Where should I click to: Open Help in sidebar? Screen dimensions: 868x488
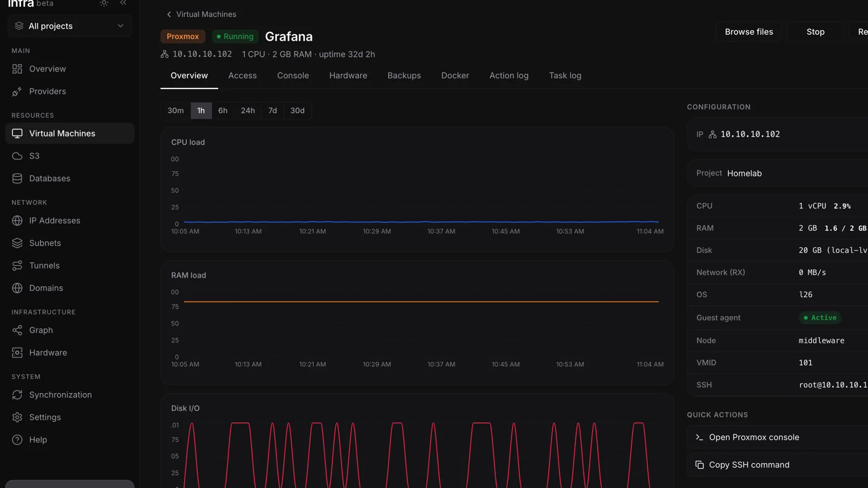pyautogui.click(x=69, y=440)
